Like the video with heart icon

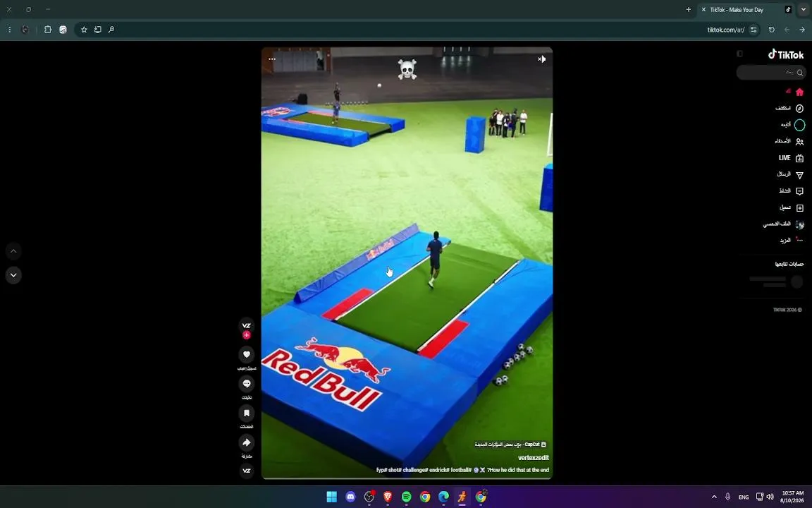click(247, 355)
